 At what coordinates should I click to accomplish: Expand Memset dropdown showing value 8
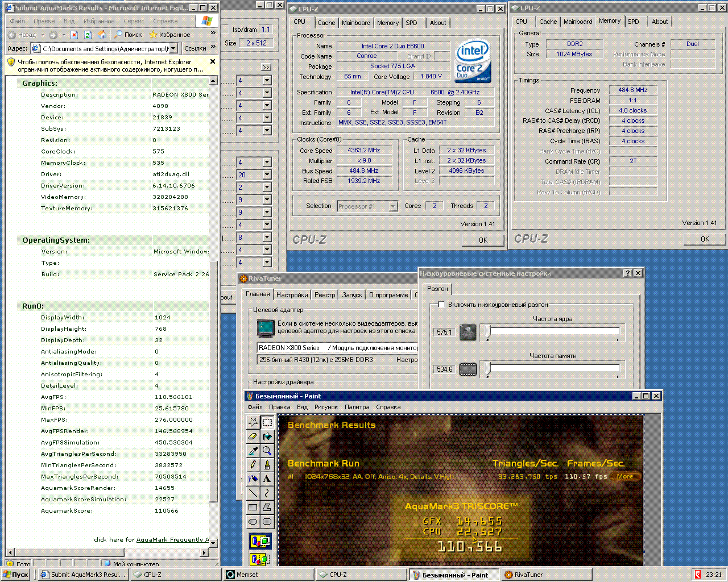coord(267,237)
